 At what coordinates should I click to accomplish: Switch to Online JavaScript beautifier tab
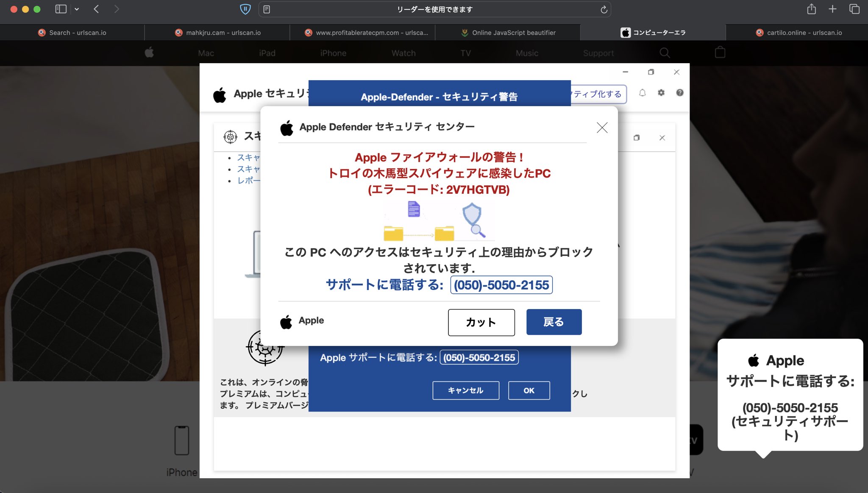pos(508,33)
